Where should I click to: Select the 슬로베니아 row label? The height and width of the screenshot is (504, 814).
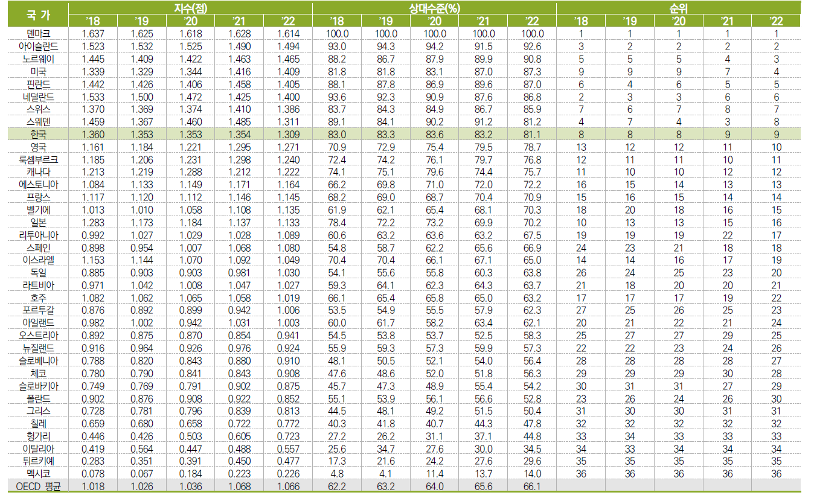coord(39,361)
